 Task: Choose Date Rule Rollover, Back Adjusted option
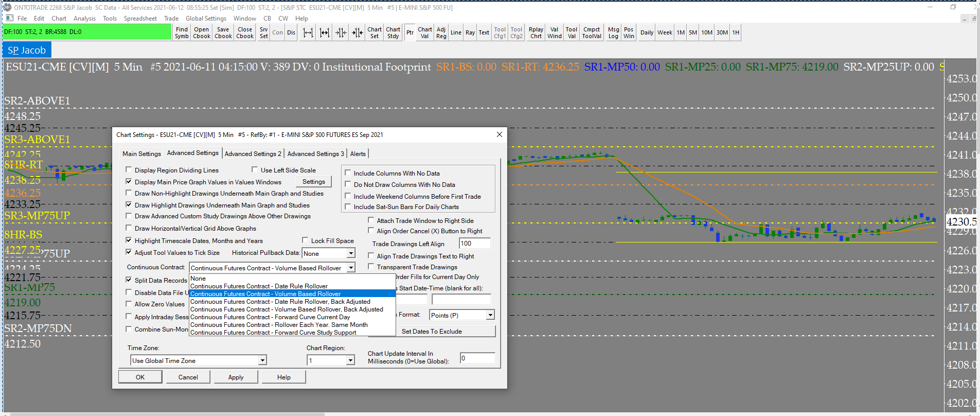point(280,302)
